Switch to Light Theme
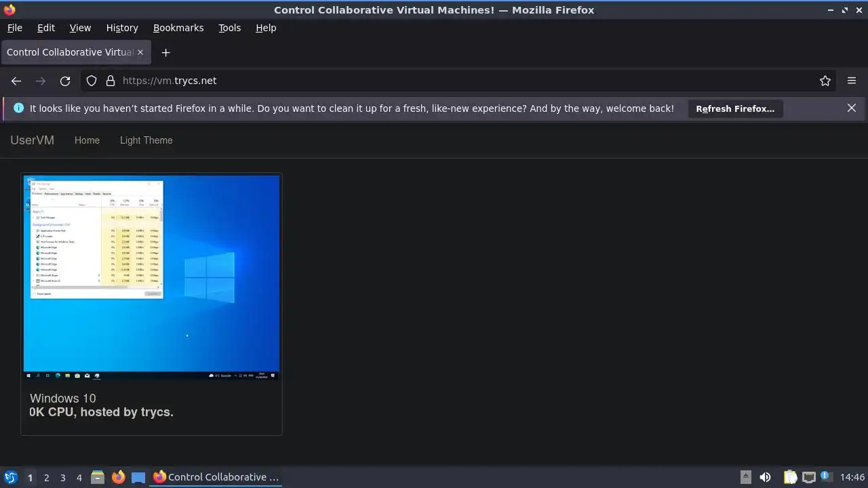Screen dimensions: 868x488 [x=146, y=140]
